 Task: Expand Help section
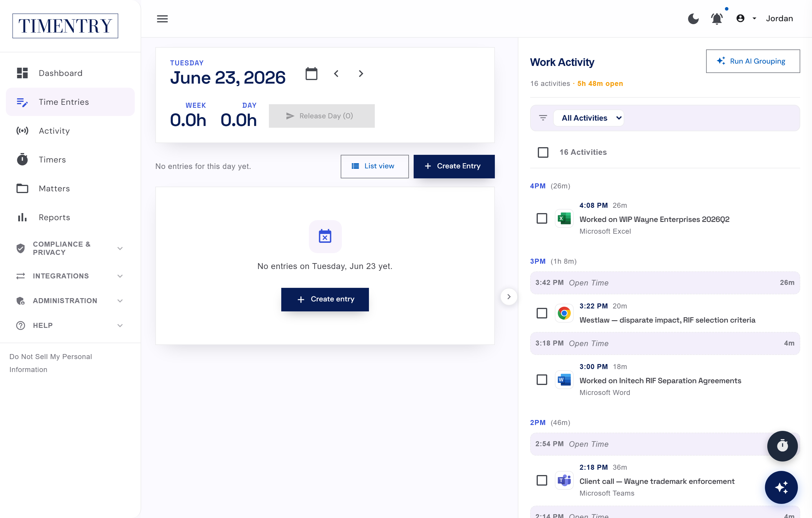70,326
